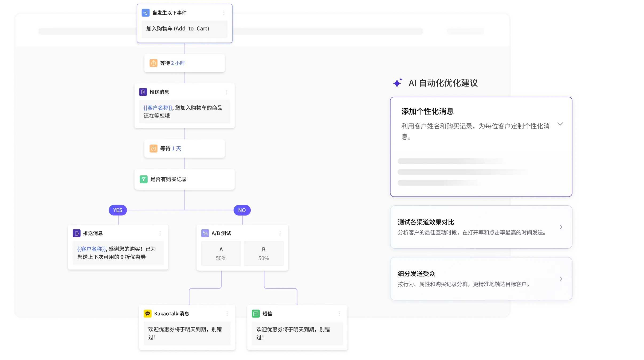The width and height of the screenshot is (644, 360).
Task: Click {{客户名称}} variable in first push message
Action: click(x=158, y=108)
